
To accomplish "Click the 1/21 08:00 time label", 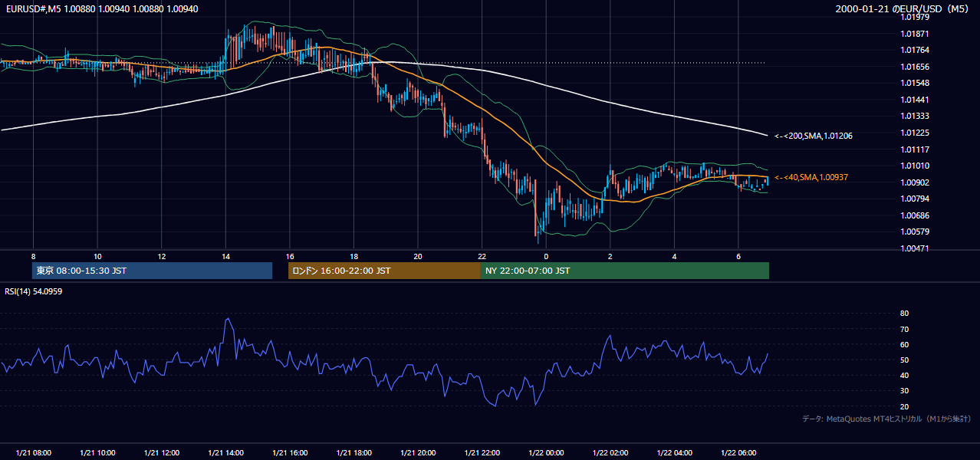I will point(33,453).
